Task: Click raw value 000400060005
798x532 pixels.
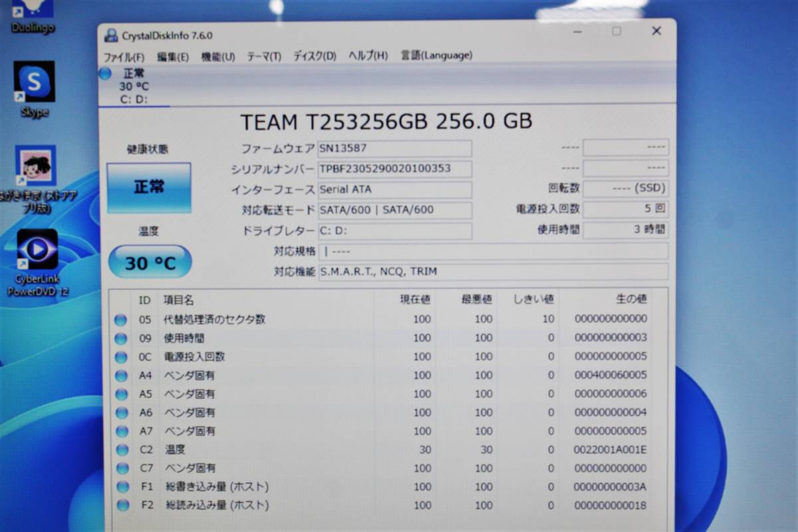Action: click(610, 375)
